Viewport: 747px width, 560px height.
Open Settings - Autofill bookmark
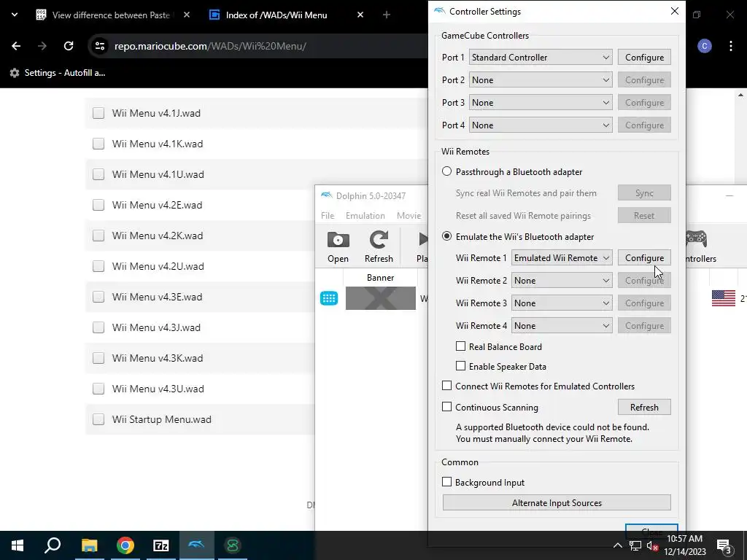click(x=58, y=73)
